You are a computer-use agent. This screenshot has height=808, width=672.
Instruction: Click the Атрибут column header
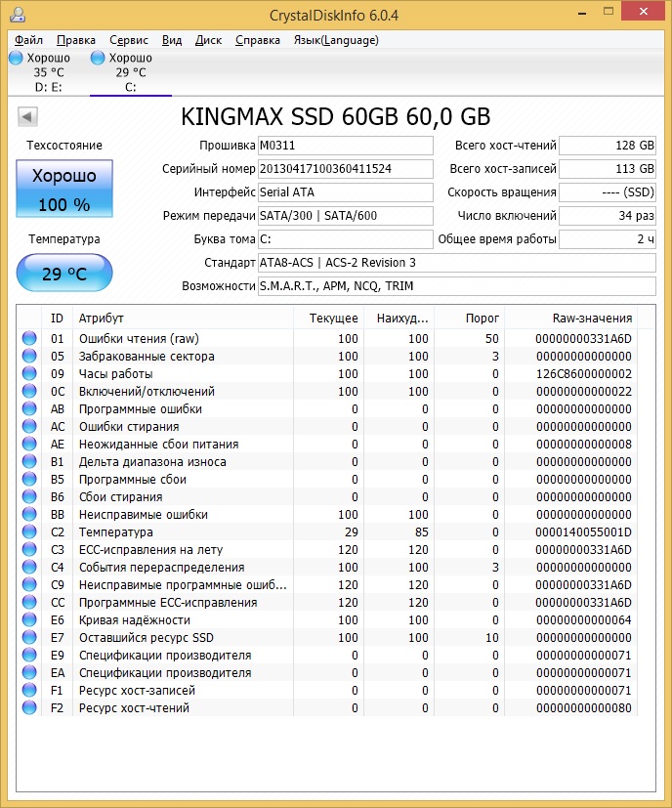point(183,318)
